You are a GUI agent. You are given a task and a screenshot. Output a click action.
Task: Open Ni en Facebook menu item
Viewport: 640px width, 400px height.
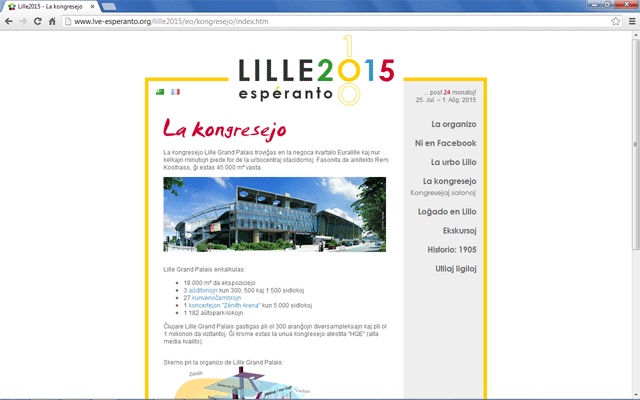(x=445, y=143)
